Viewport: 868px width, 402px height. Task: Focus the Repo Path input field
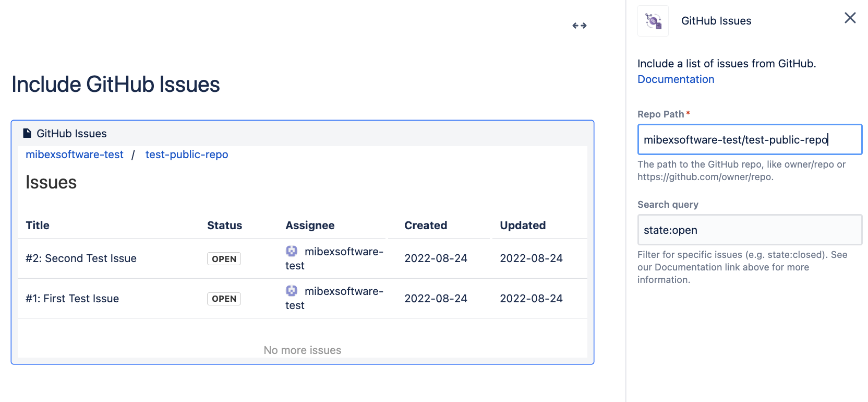(x=749, y=139)
